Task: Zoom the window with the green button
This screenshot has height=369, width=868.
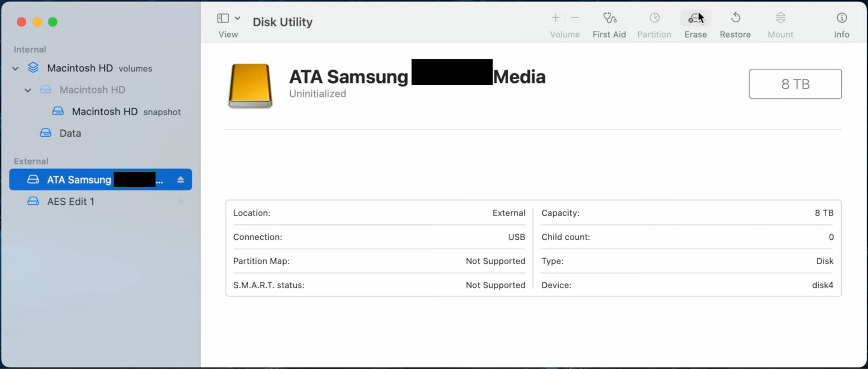Action: [53, 22]
